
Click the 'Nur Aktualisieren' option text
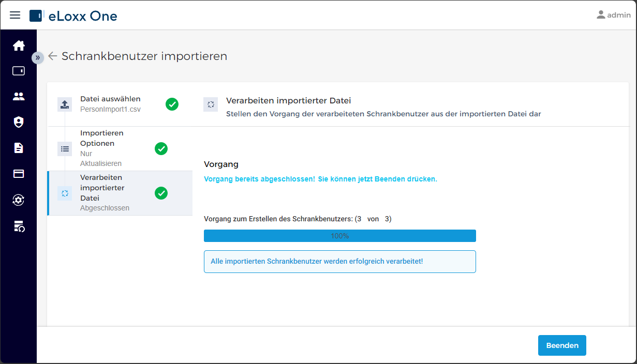(x=101, y=159)
